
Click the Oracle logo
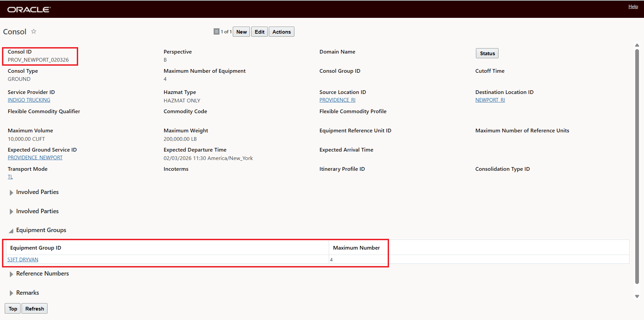(x=29, y=9)
